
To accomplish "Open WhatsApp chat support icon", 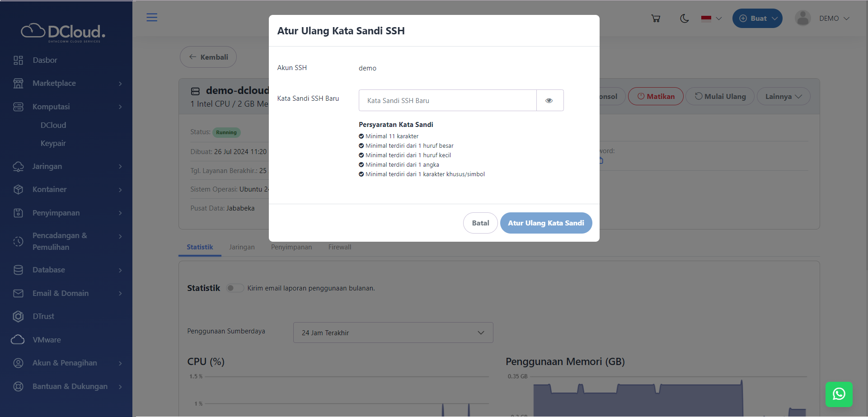I will (x=839, y=394).
